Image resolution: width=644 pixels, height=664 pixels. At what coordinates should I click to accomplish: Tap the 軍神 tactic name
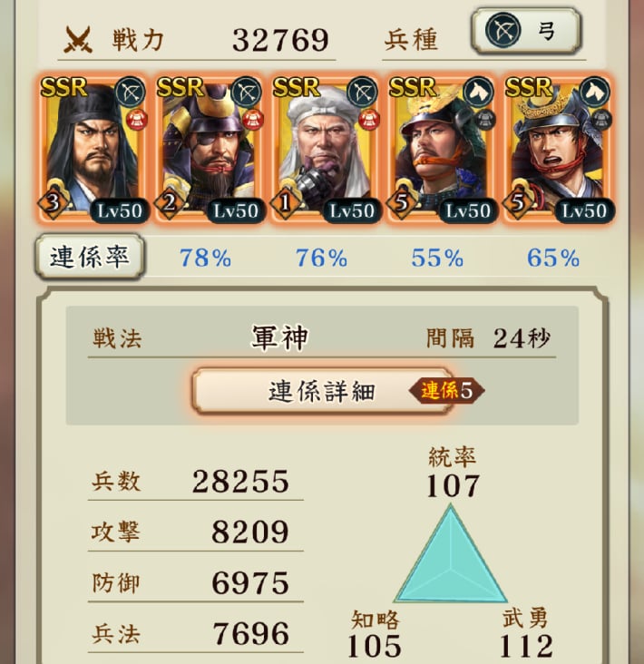coord(280,338)
